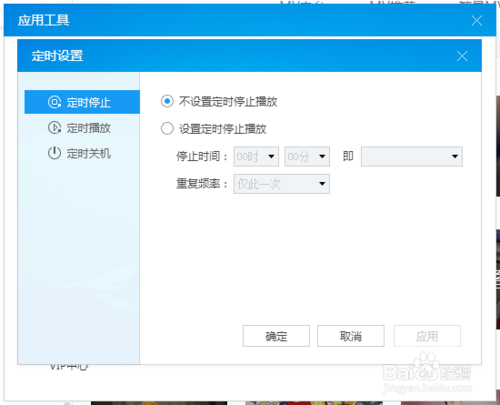Open the 定时播放 sidebar item
500x405 pixels.
click(x=79, y=128)
